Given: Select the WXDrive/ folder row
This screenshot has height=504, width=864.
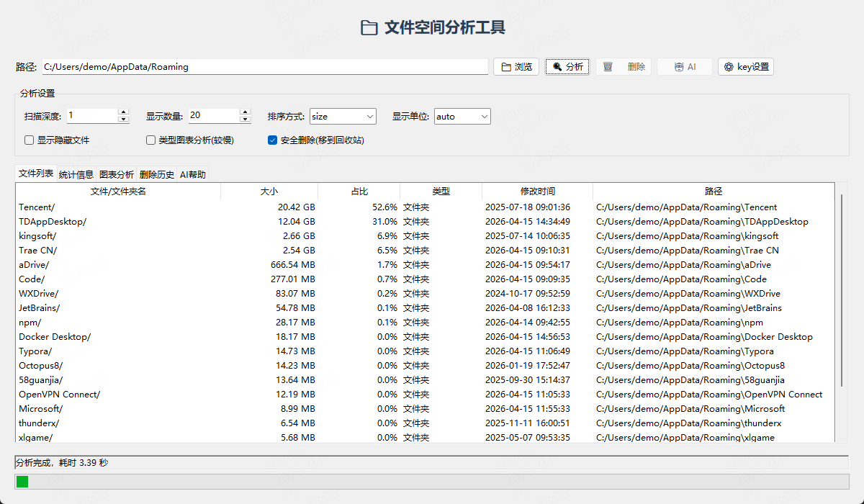Looking at the screenshot, I should tap(426, 294).
